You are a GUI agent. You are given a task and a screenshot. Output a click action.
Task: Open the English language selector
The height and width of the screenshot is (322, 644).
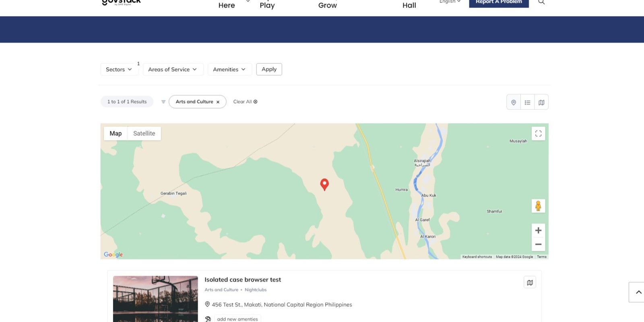(x=450, y=2)
